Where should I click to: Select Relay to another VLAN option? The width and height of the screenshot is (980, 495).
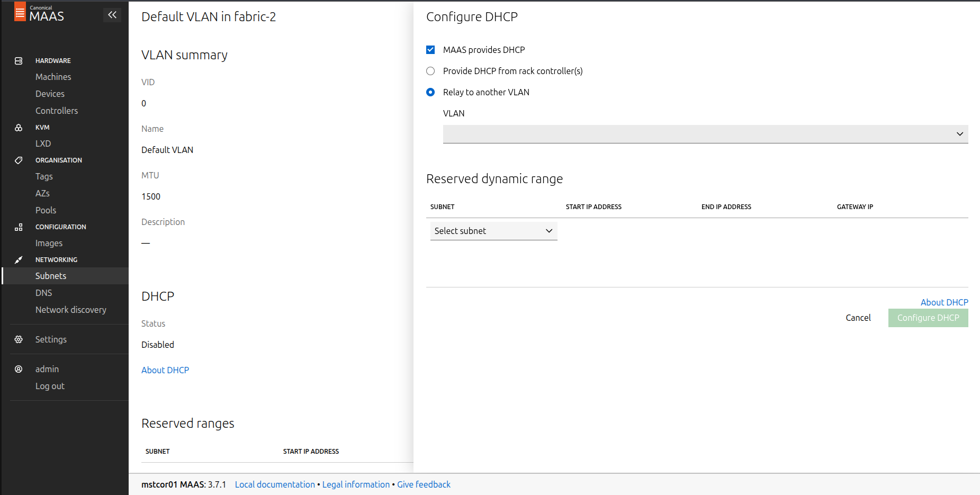coord(430,92)
